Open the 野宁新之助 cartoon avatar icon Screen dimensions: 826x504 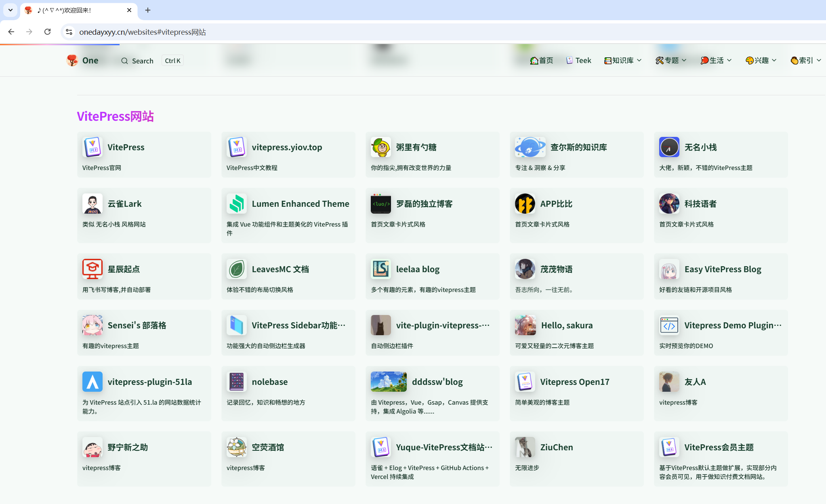[x=92, y=447]
